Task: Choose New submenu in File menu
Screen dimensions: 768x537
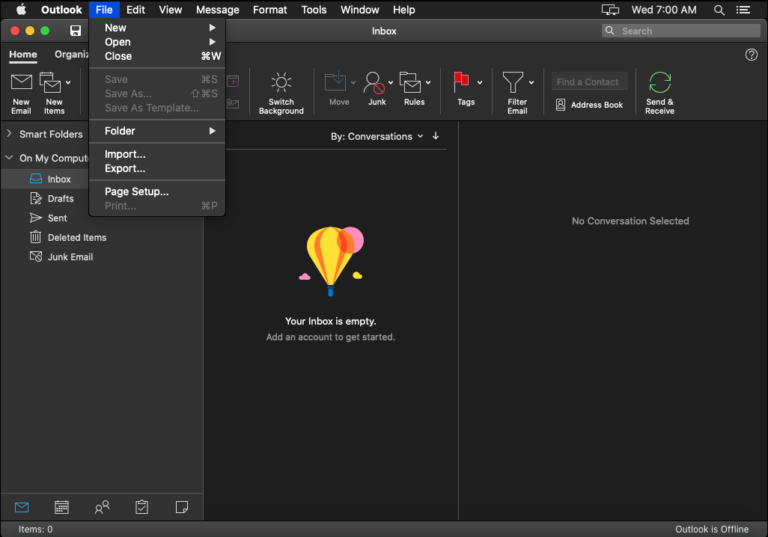Action: (157, 28)
